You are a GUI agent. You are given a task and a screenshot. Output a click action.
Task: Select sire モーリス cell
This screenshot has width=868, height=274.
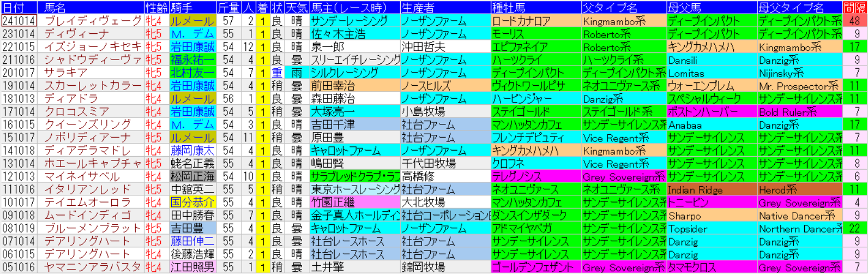[536, 34]
